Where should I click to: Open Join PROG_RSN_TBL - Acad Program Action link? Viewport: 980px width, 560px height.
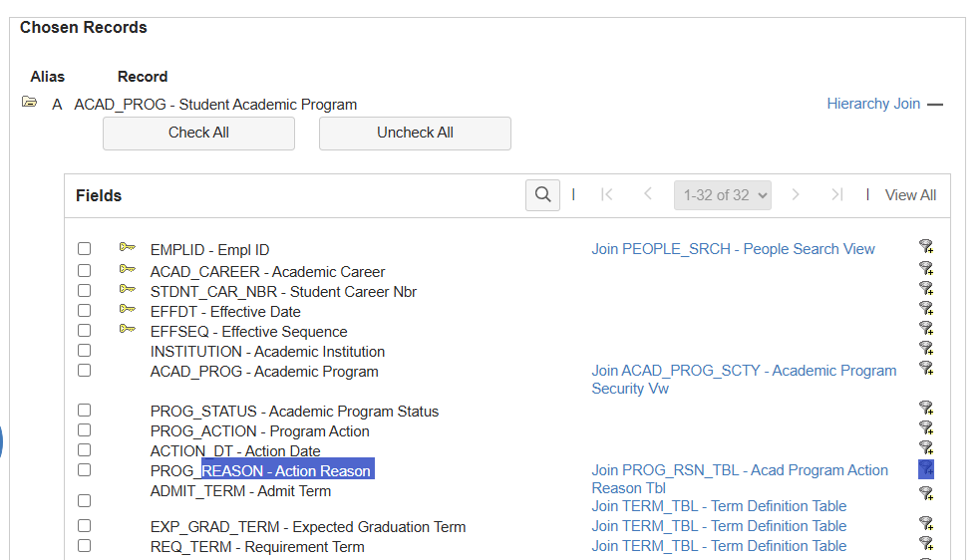coord(740,470)
